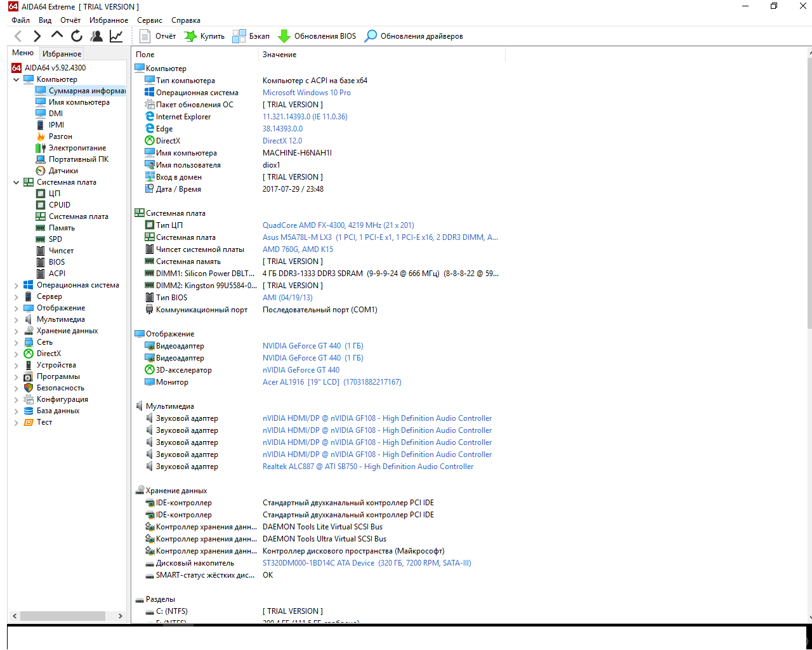The width and height of the screenshot is (812, 650).
Task: Expand the Сеть tree node
Action: 16,342
